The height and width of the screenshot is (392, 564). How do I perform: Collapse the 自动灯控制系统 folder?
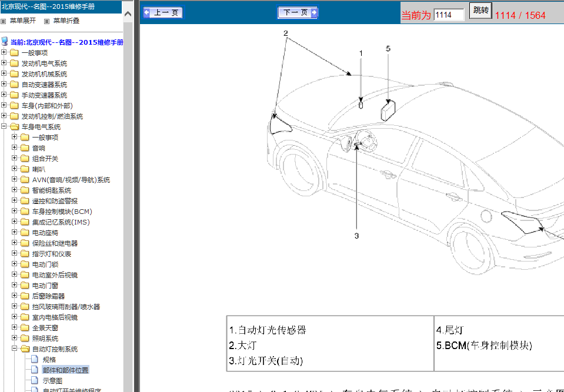pos(14,348)
